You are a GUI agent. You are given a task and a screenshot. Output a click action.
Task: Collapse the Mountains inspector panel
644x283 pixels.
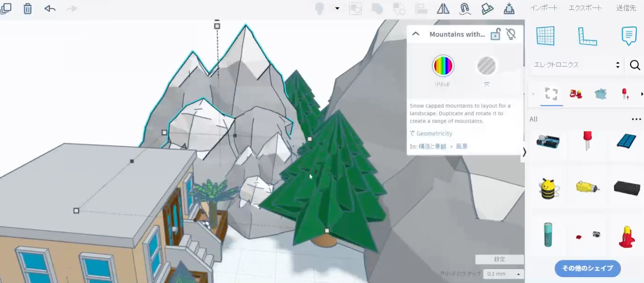[x=416, y=34]
